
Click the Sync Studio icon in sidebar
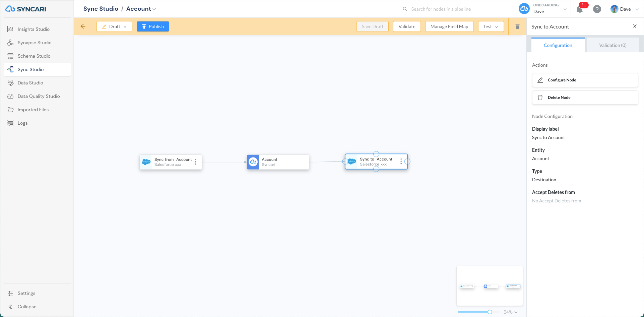tap(11, 69)
